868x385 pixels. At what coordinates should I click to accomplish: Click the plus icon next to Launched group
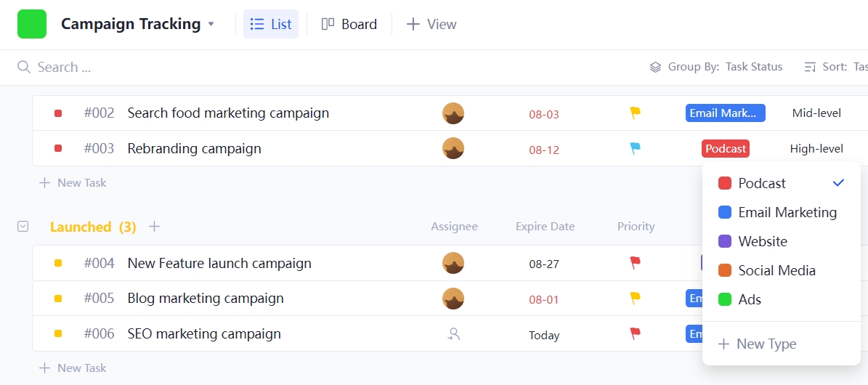pos(154,227)
